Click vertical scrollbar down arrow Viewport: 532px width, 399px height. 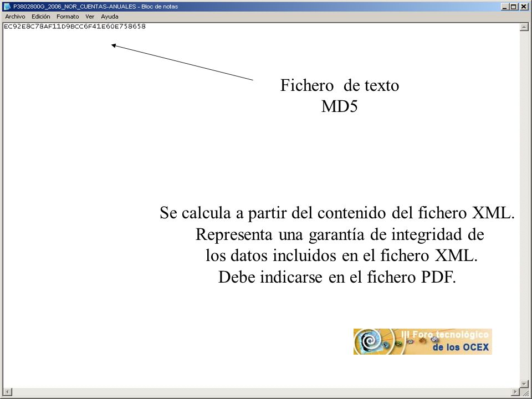pos(524,383)
